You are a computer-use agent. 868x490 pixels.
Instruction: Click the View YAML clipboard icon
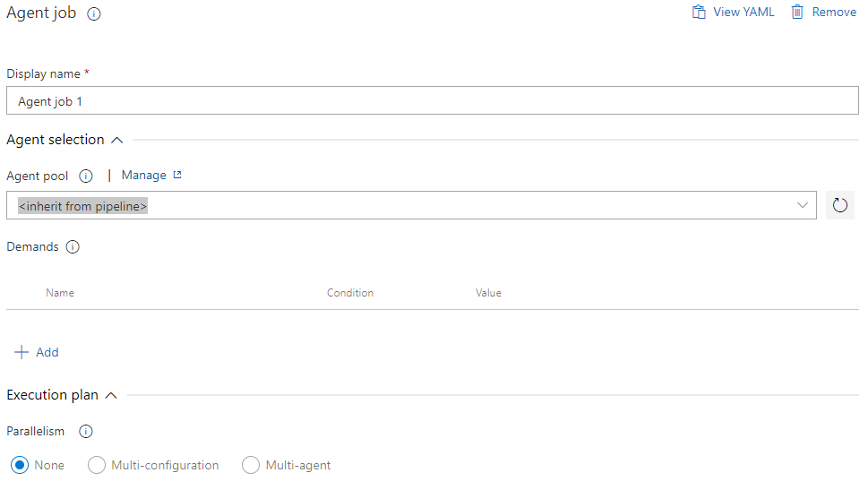pos(699,13)
